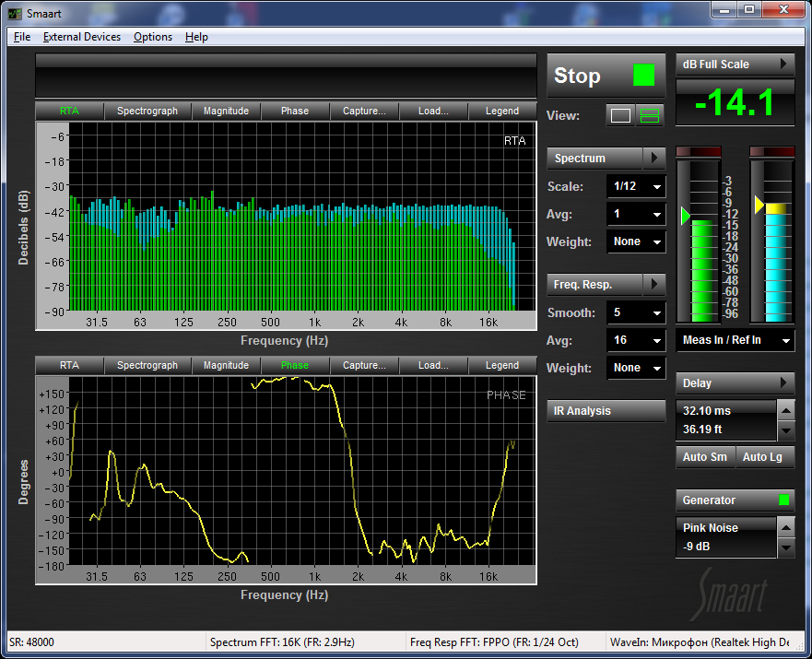Screen dimensions: 812x659
Task: Open the External Devices menu
Action: (x=81, y=37)
